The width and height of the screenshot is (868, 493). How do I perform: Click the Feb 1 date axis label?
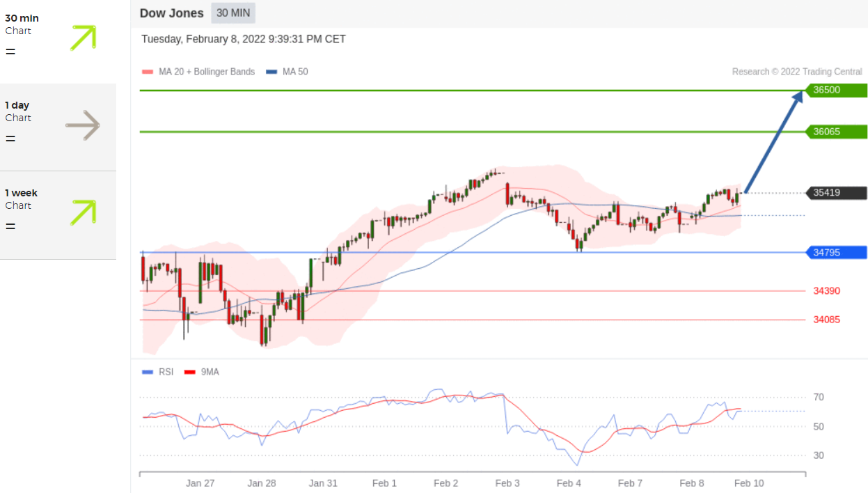point(384,483)
